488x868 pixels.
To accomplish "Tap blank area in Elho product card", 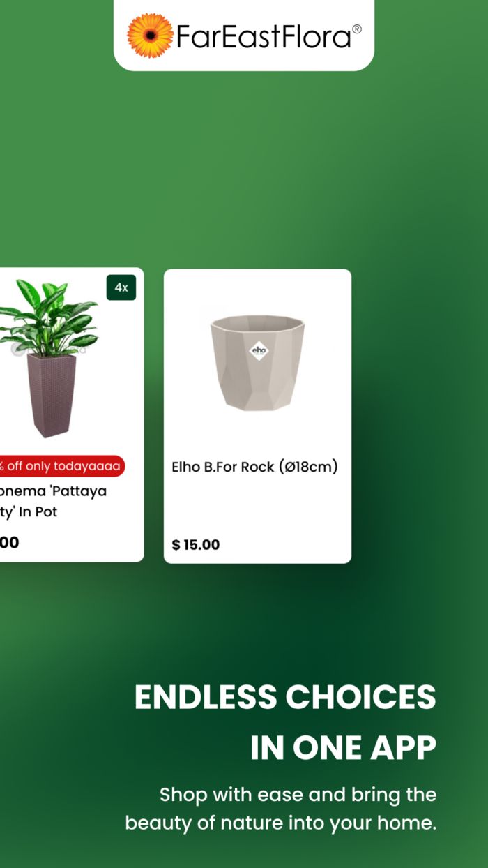I will click(257, 506).
